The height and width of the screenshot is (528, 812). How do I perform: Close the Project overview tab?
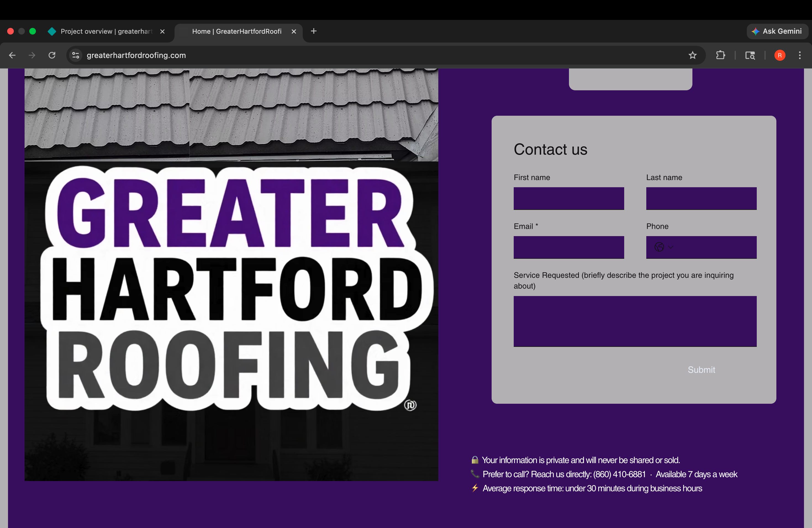tap(162, 31)
